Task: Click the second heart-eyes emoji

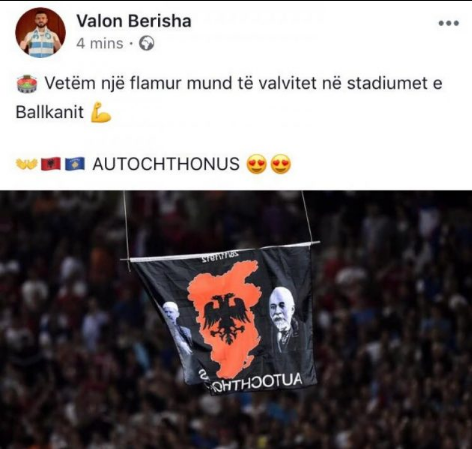Action: 281,164
